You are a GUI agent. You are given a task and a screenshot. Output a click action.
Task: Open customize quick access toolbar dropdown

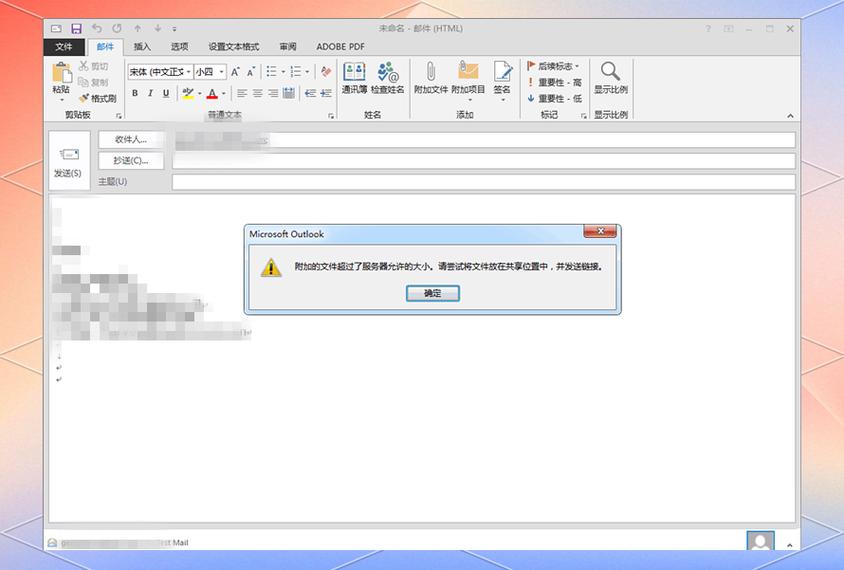coord(174,29)
